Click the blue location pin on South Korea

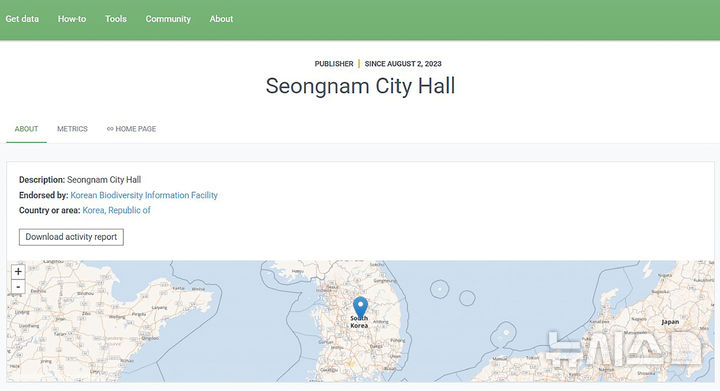pyautogui.click(x=360, y=307)
